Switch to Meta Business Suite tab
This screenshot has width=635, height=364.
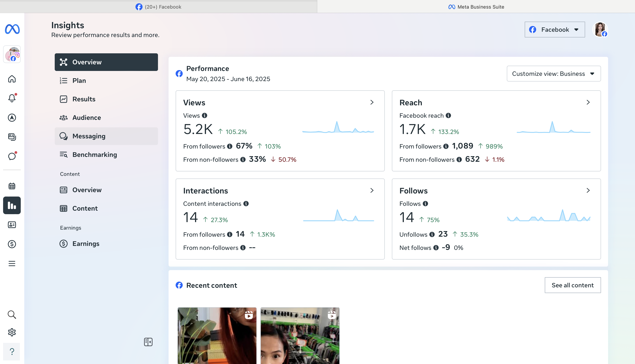coord(476,7)
